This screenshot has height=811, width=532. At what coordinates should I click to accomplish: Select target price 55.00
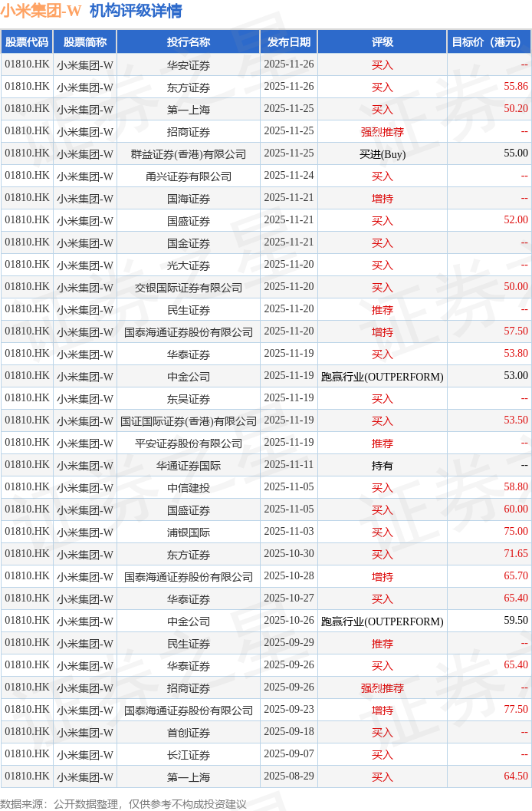[515, 153]
